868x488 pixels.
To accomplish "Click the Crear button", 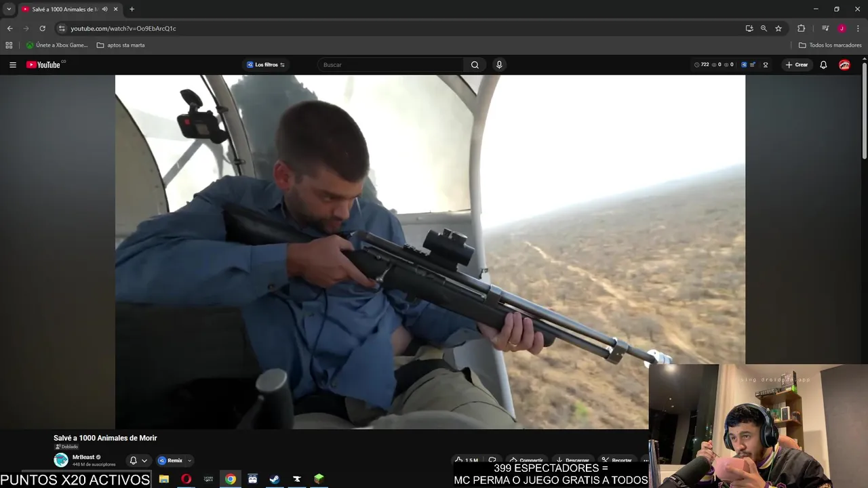I will tap(797, 65).
